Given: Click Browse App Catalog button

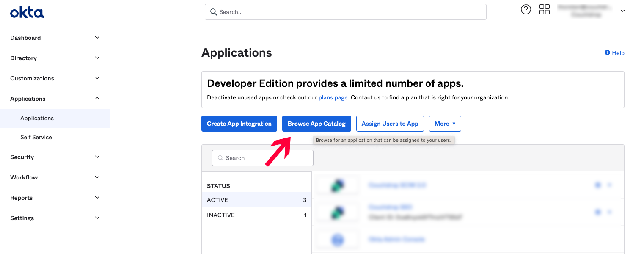Looking at the screenshot, I should 316,124.
